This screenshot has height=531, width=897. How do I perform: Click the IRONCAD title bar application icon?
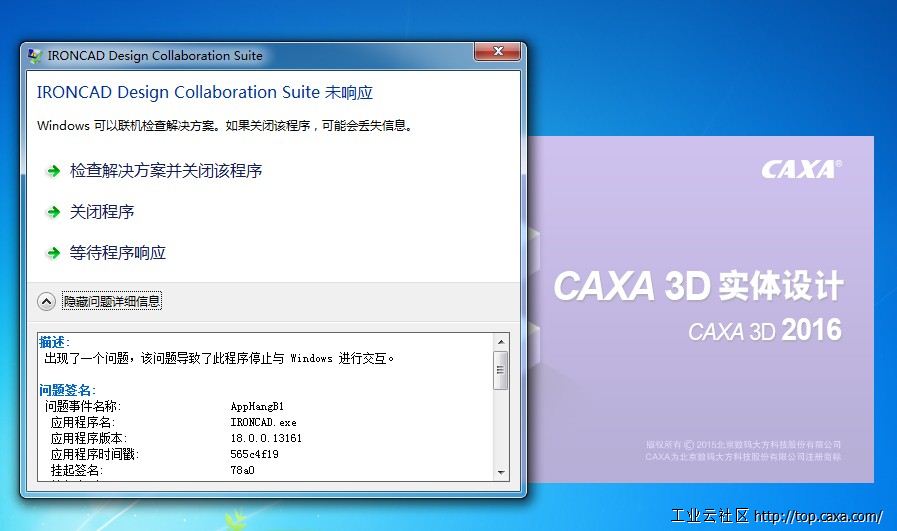tap(35, 56)
